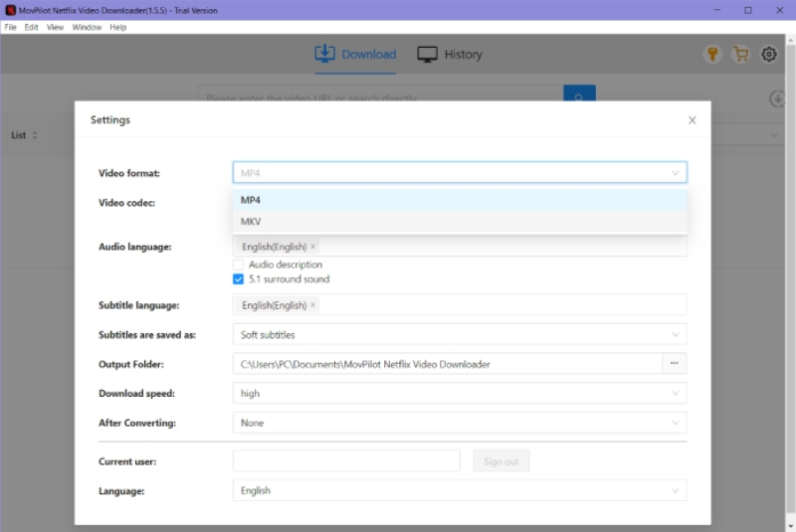Switch to the History tab
796x532 pixels.
coord(450,55)
